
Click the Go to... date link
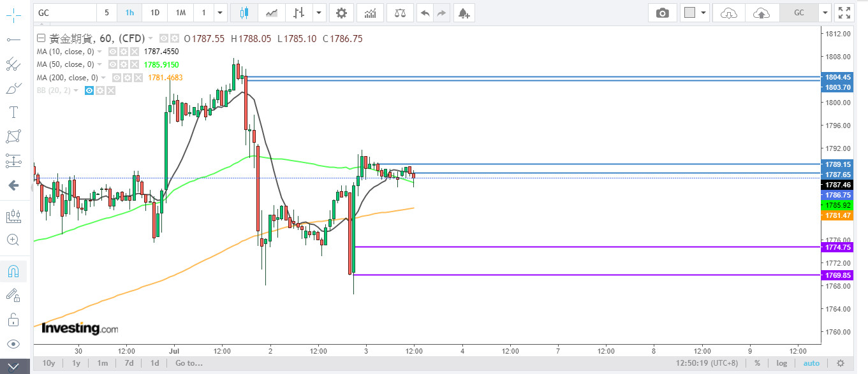[x=189, y=363]
